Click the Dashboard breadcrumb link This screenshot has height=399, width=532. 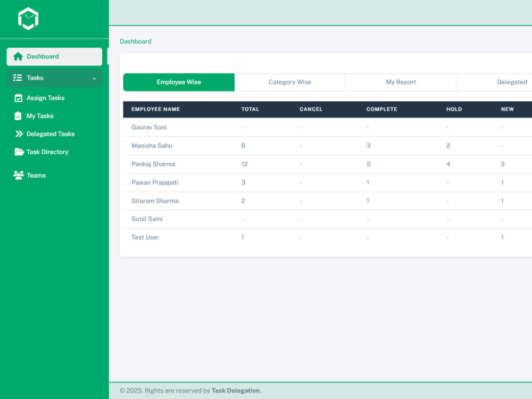click(135, 41)
